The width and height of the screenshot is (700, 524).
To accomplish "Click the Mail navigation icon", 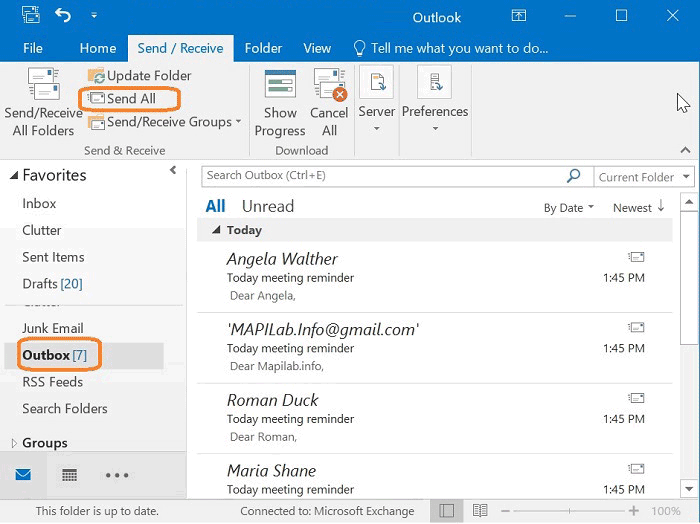I will [x=23, y=474].
